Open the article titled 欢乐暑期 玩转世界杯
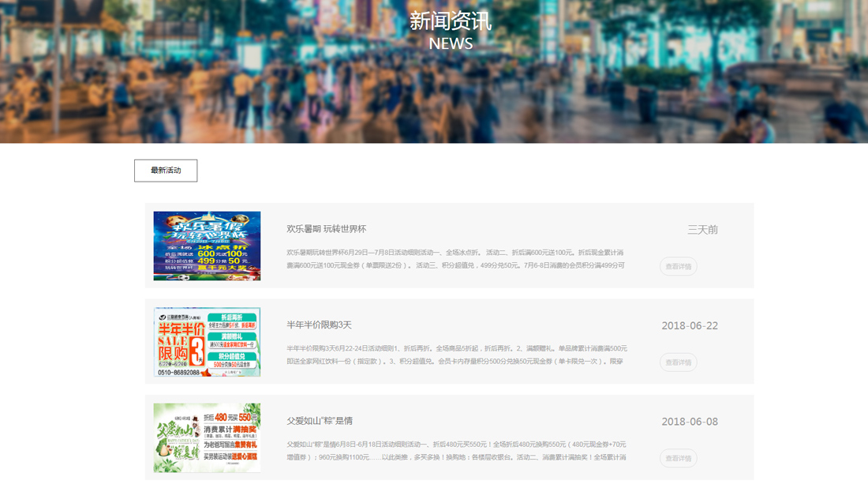The image size is (868, 488). (326, 229)
